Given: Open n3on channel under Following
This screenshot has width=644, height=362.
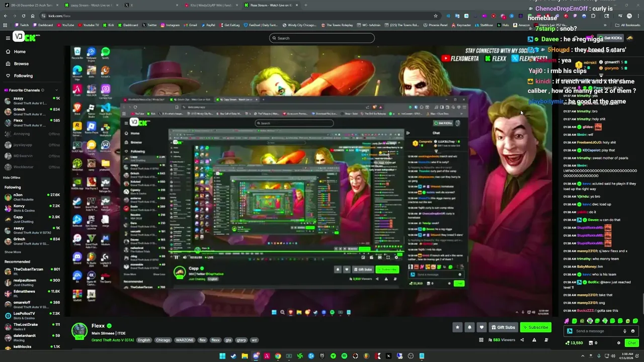Looking at the screenshot, I should click(x=32, y=197).
